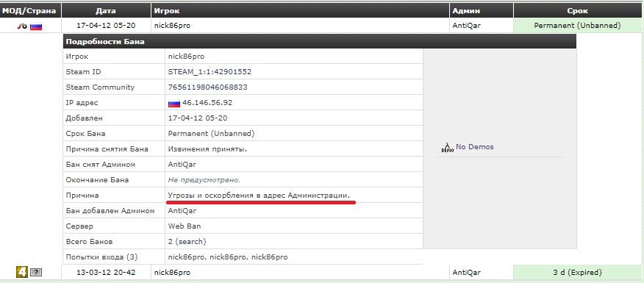
Task: Click the unknown country question mark icon
Action: (37, 272)
